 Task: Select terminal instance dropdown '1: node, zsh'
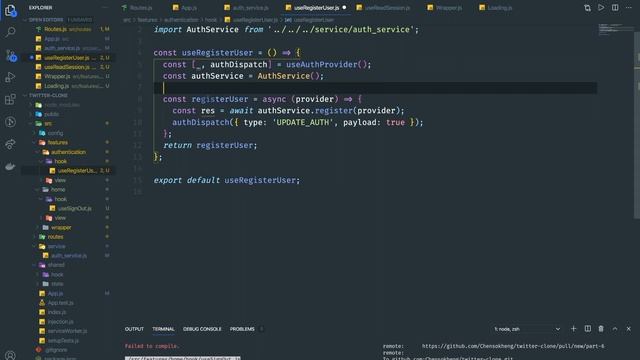pyautogui.click(x=527, y=329)
